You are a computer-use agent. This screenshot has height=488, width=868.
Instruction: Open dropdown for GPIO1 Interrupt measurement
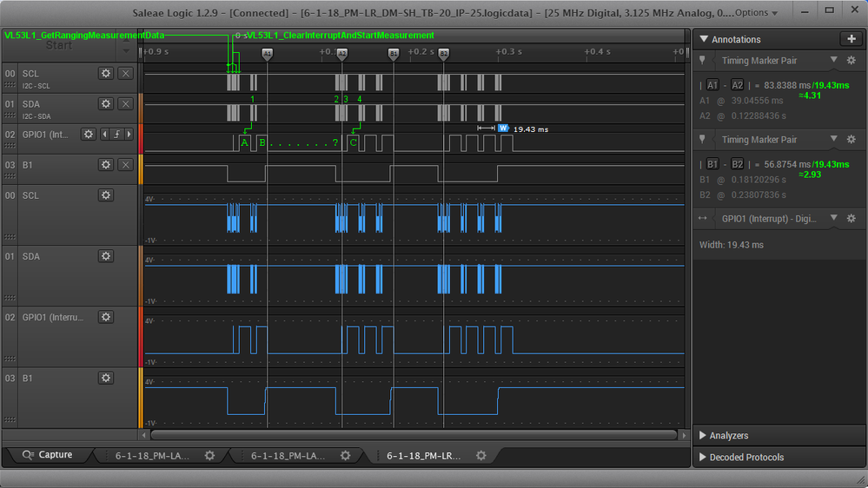[833, 218]
